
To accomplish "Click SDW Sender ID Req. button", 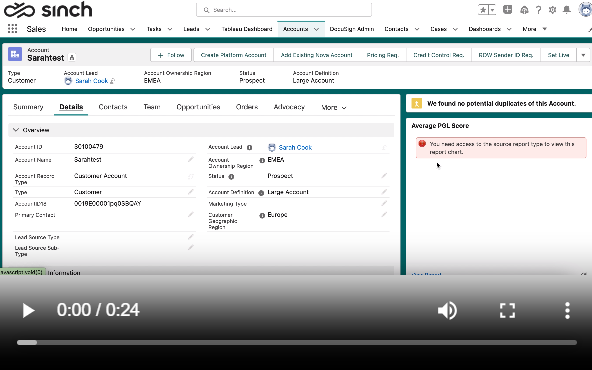I will point(506,55).
